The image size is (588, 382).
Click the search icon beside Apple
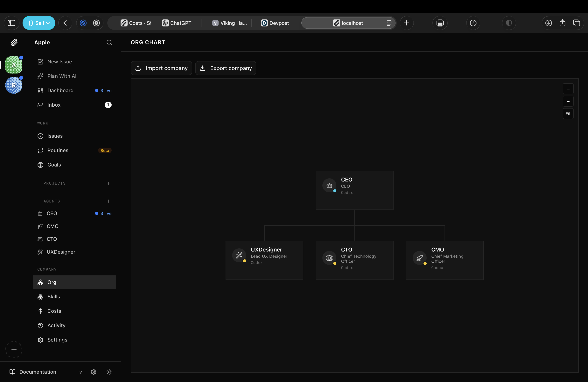(109, 43)
